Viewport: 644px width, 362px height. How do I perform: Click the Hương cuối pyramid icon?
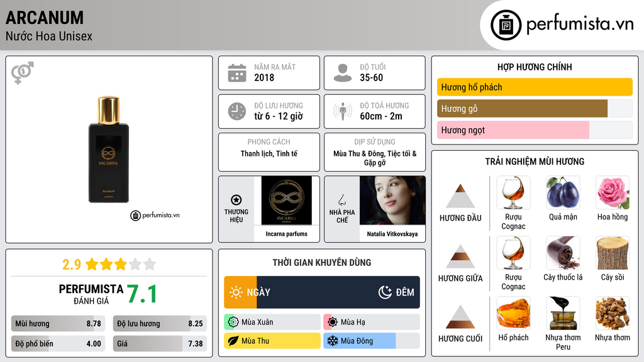coord(460,317)
